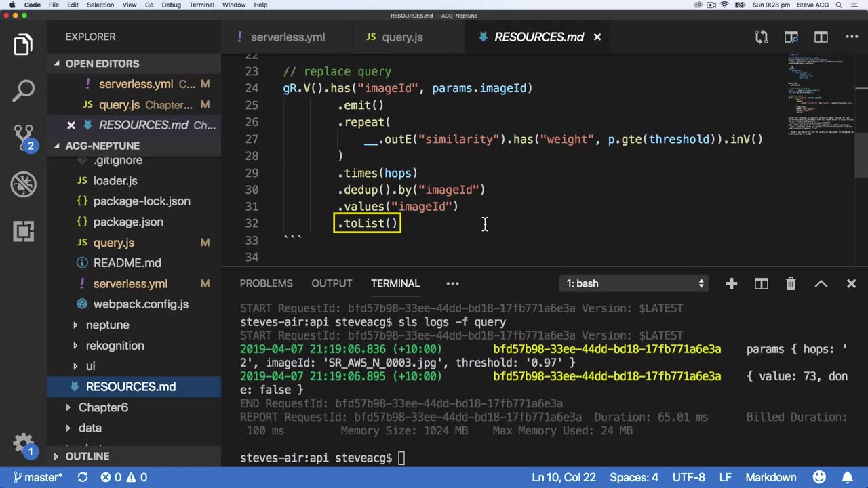868x488 pixels.
Task: Open the Extensions view in activity bar
Action: coord(23,231)
